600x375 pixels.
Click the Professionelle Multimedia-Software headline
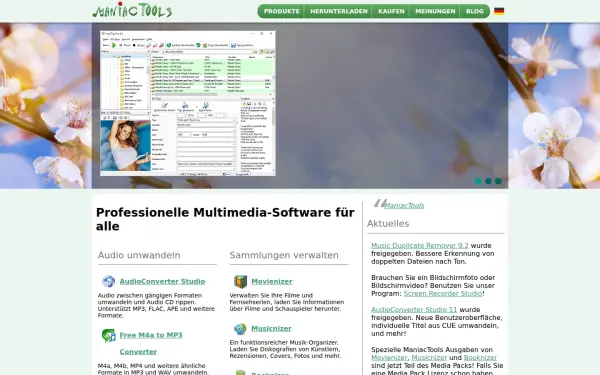(x=225, y=219)
